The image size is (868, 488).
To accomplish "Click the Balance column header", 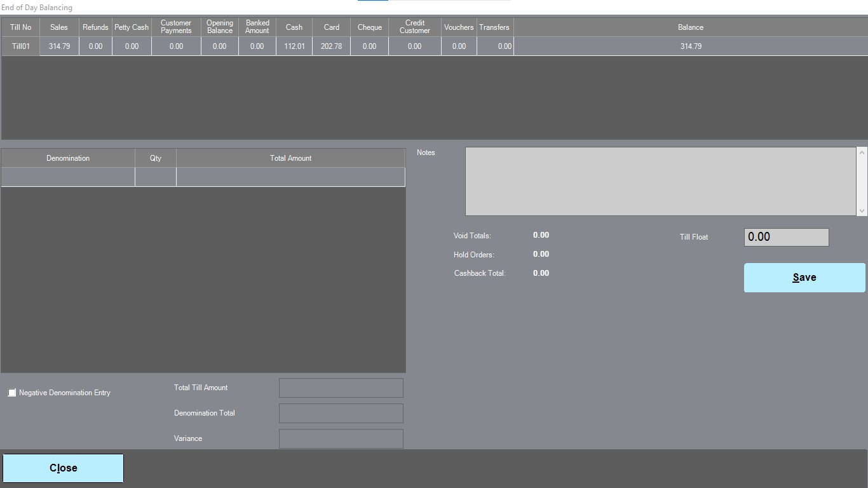I will 690,27.
